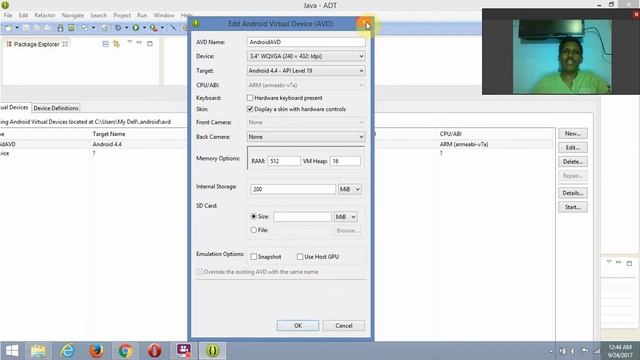Expand the Run button dropdown arrow
This screenshot has width=640, height=360.
point(144,28)
